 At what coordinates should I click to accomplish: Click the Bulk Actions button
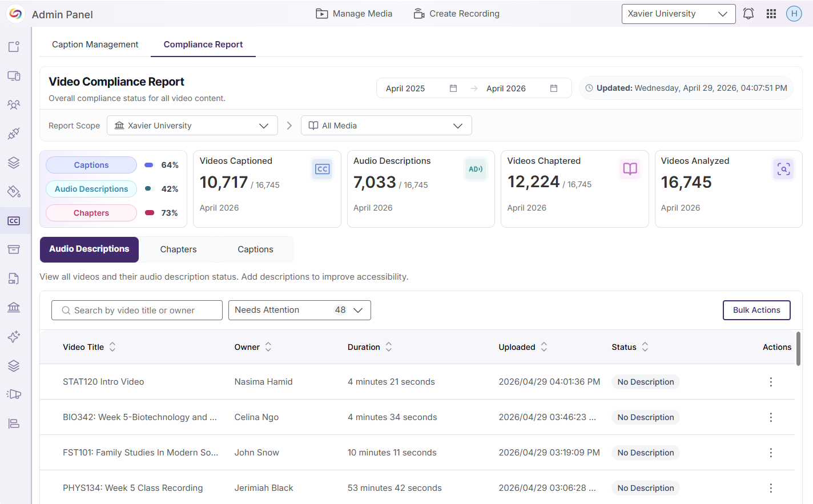coord(756,310)
